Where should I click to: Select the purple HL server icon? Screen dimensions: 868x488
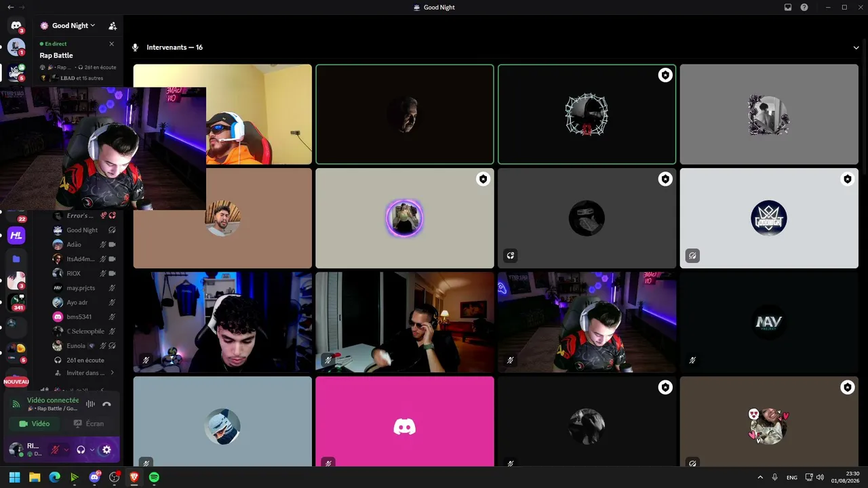16,236
